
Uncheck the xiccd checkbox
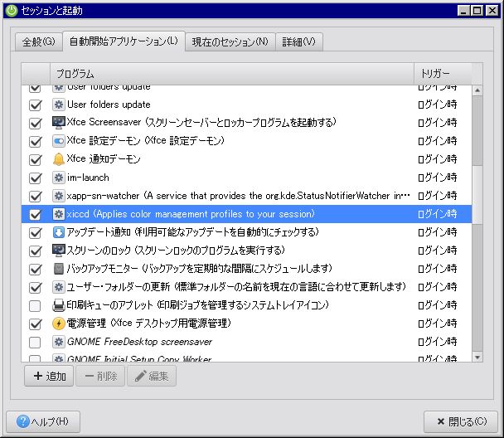[x=35, y=214]
